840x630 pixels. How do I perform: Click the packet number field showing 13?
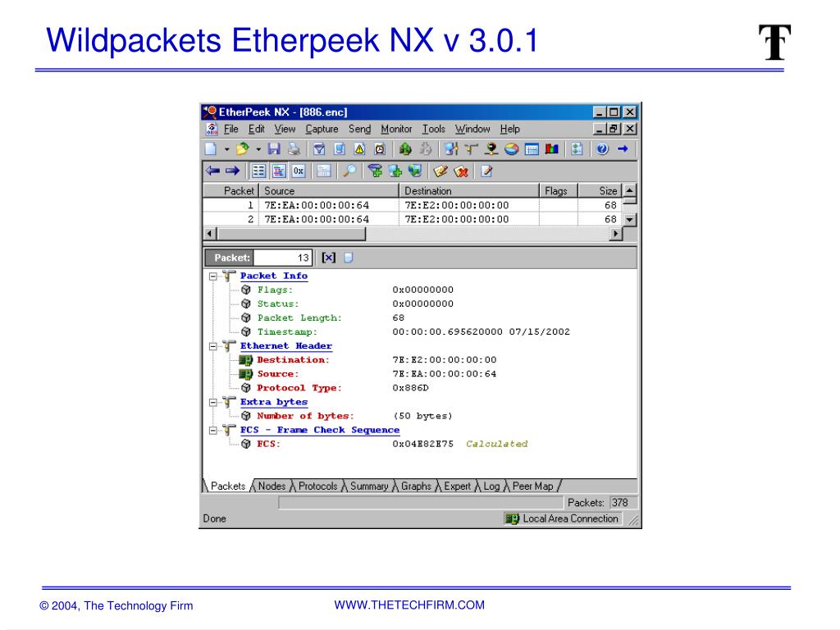coord(282,258)
